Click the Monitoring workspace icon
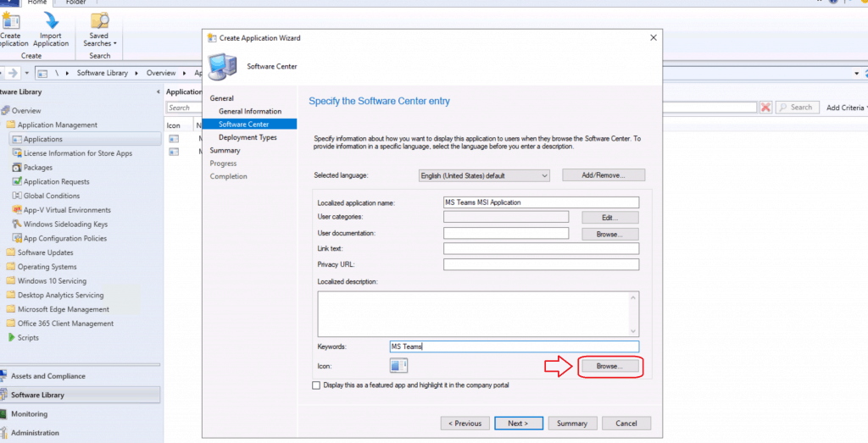 pyautogui.click(x=4, y=414)
